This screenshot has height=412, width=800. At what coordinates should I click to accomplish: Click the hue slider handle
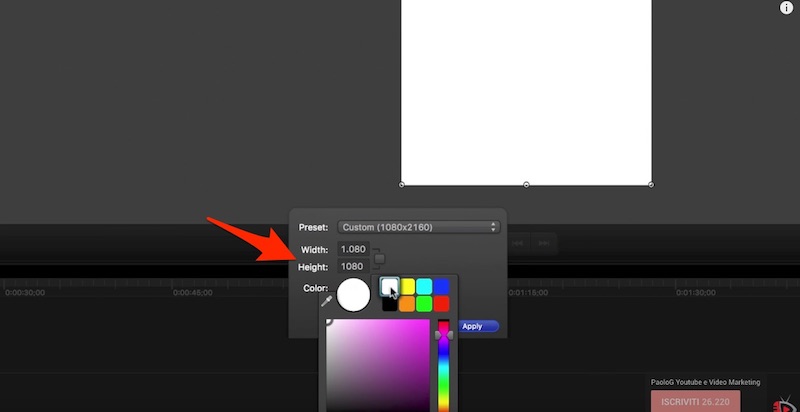point(444,335)
